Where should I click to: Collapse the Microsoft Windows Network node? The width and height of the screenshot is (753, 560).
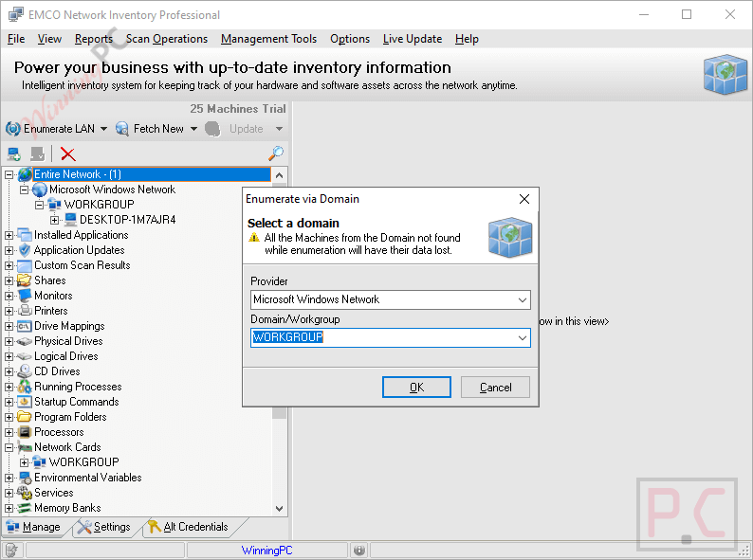coord(24,190)
